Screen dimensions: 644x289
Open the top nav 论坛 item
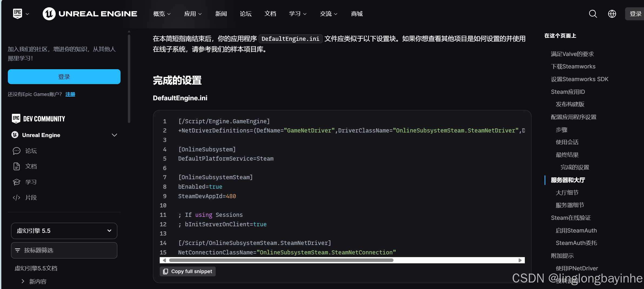coord(246,14)
